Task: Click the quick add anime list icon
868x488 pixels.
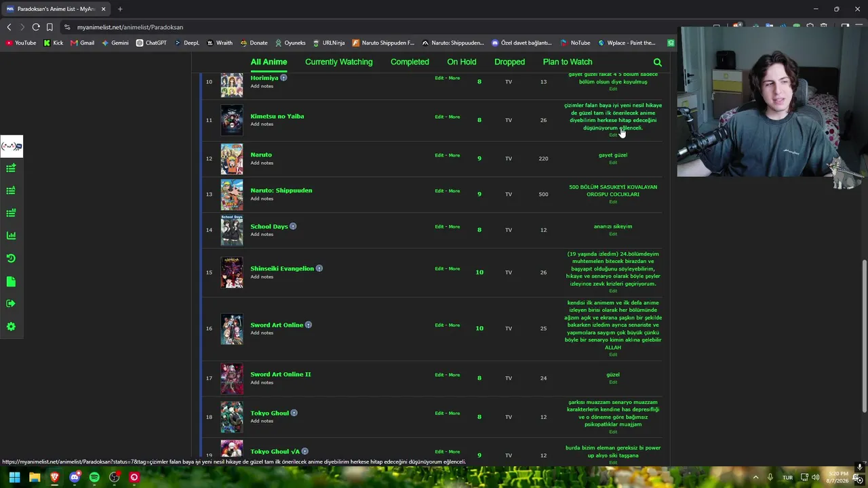Action: pos(11,168)
